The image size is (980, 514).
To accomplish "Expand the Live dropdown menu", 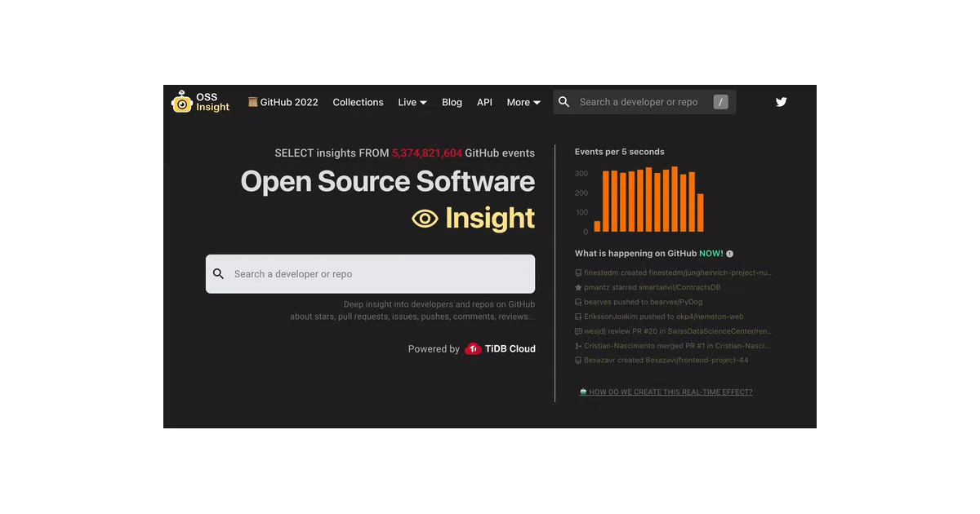I will [412, 102].
